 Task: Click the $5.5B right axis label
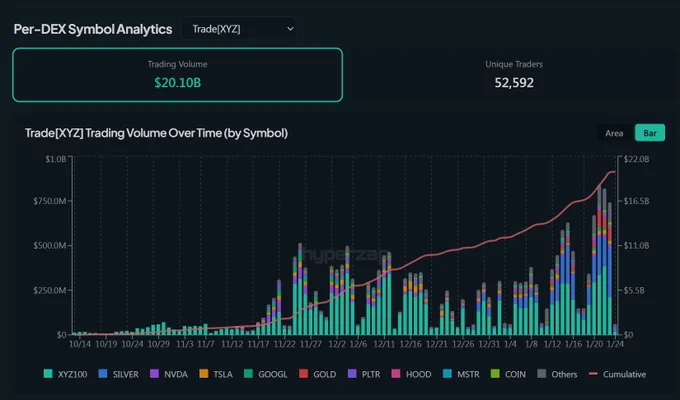point(634,290)
